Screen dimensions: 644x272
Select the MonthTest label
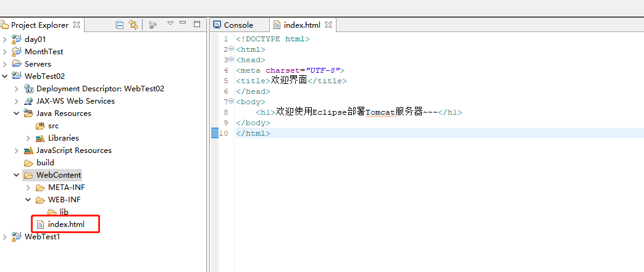(x=44, y=52)
